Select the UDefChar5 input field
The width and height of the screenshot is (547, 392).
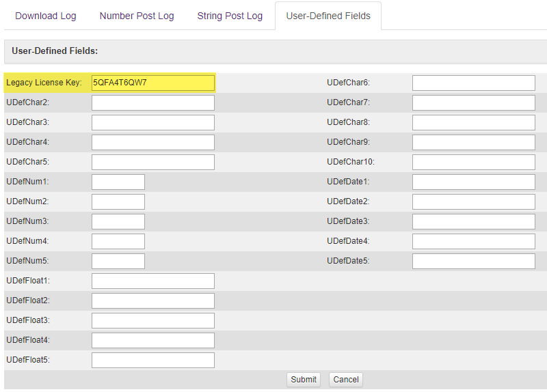tap(153, 162)
